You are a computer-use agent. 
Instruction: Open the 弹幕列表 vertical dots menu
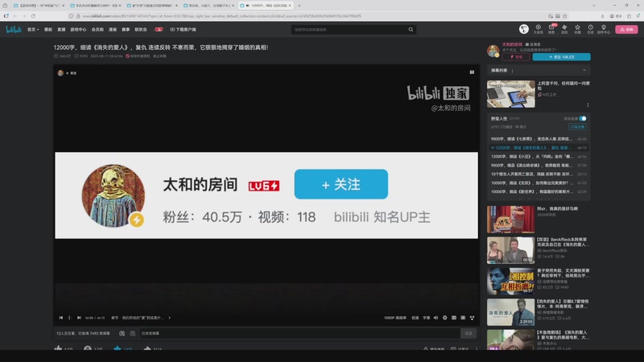[x=512, y=71]
